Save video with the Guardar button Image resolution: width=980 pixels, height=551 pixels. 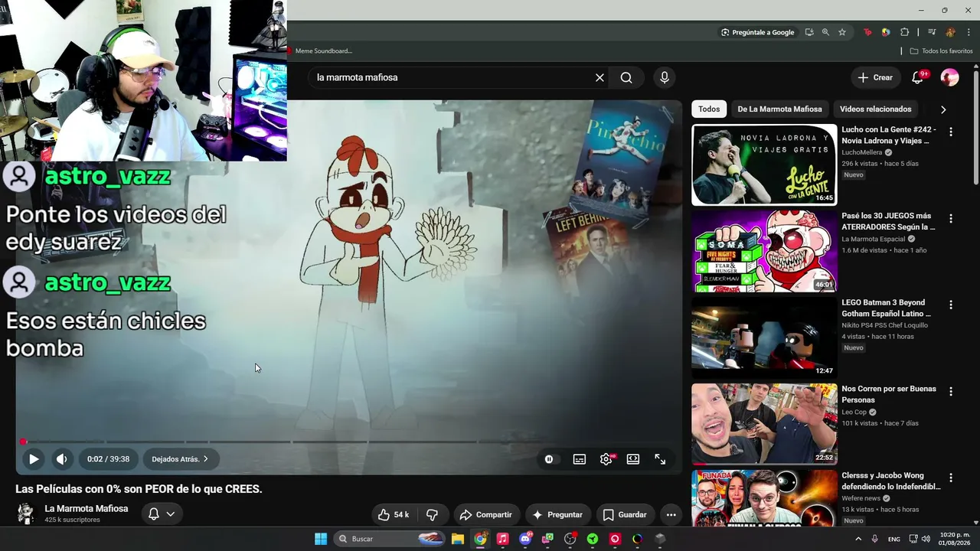click(625, 515)
